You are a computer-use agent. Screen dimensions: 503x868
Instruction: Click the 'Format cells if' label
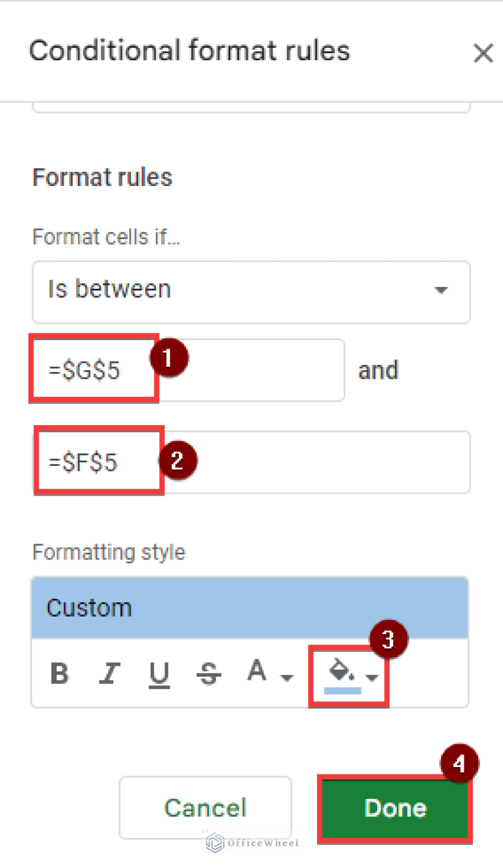click(105, 236)
